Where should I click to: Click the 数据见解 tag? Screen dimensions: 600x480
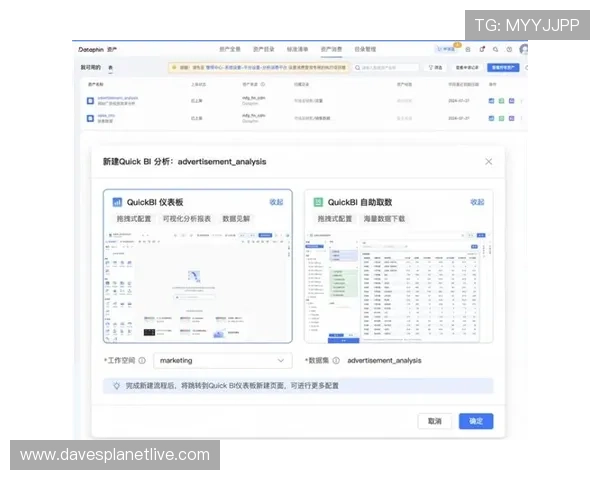click(236, 219)
